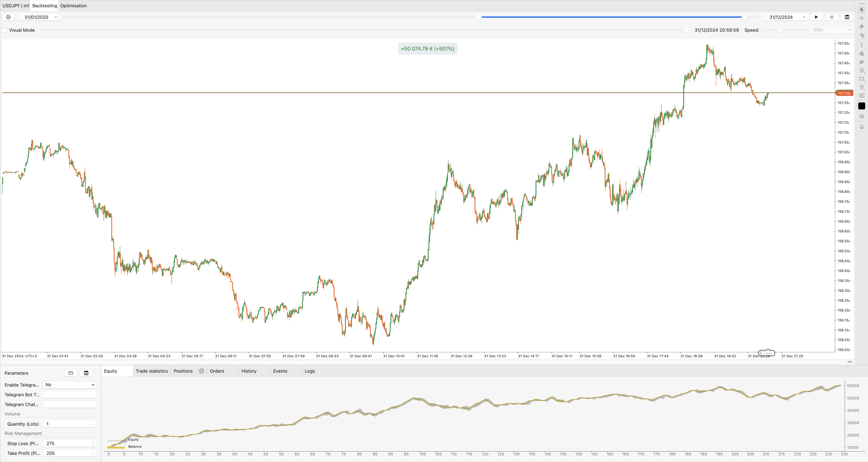Click the Balance legend entry
Viewport: 868px width, 462px height.
pyautogui.click(x=124, y=447)
